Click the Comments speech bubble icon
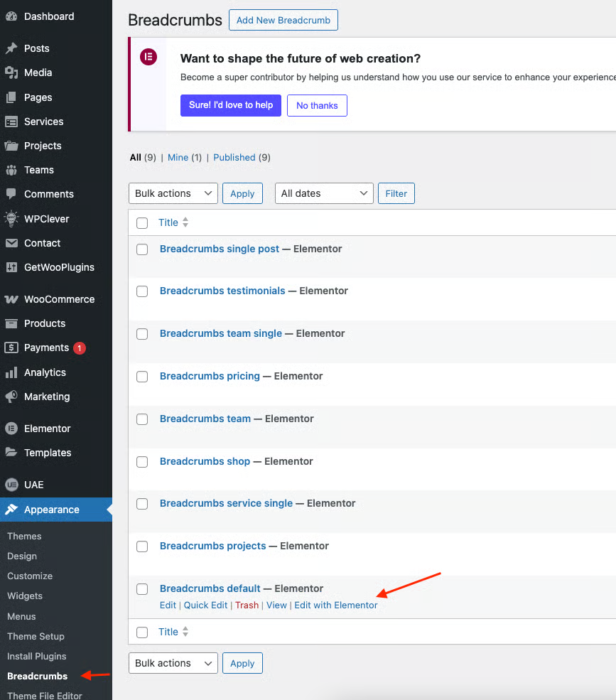 (x=11, y=194)
